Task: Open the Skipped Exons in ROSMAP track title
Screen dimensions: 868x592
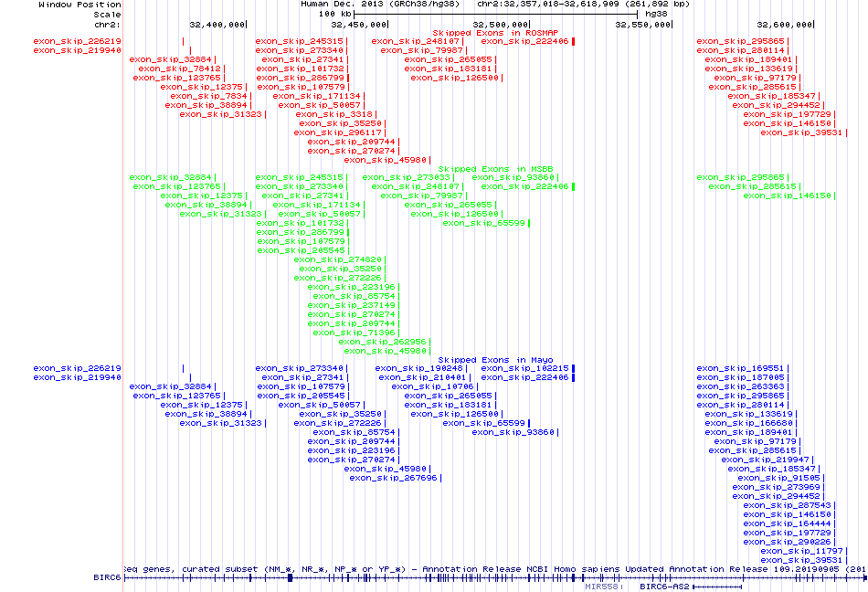Action: tap(495, 32)
